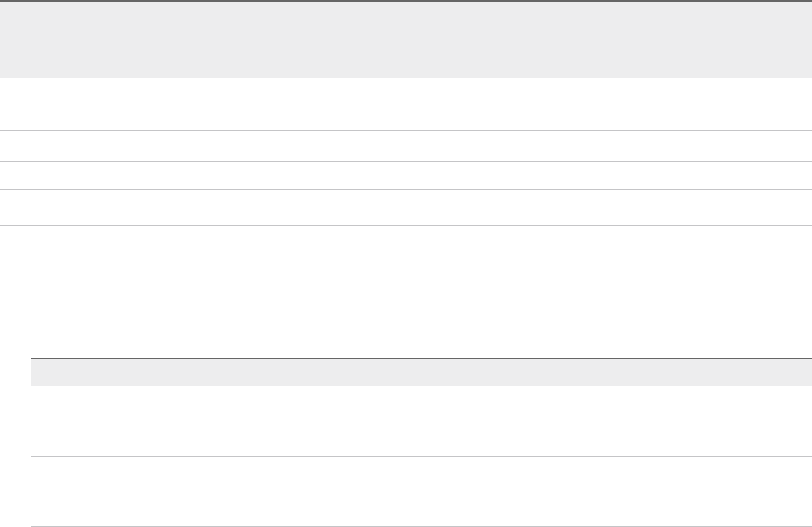Select the third, narrowest row of the upper table

click(x=406, y=175)
